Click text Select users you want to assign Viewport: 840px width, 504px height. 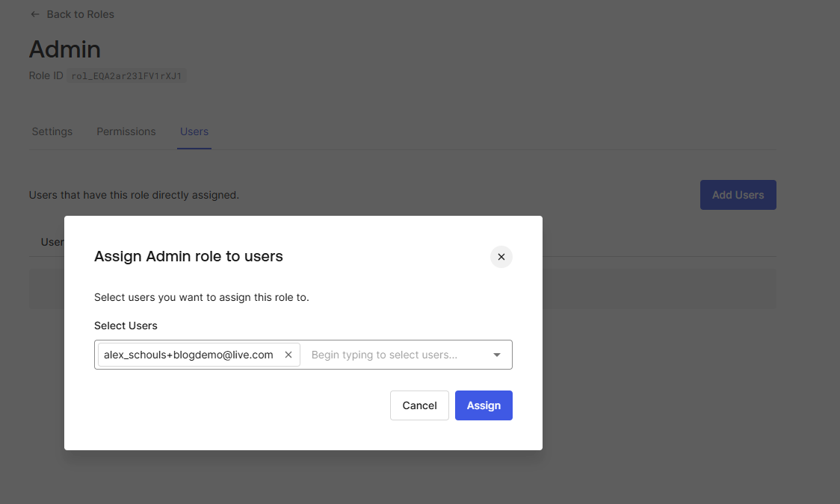pos(202,297)
